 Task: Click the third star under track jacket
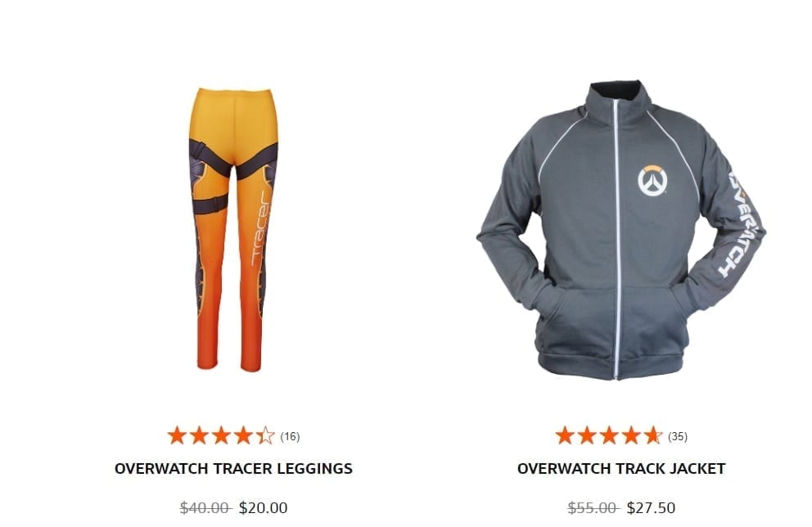609,436
